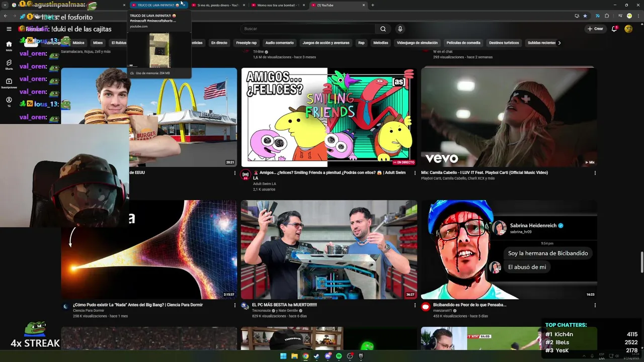644x362 pixels.
Task: Click the Chrome profile avatar in the toolbar
Action: 629,16
